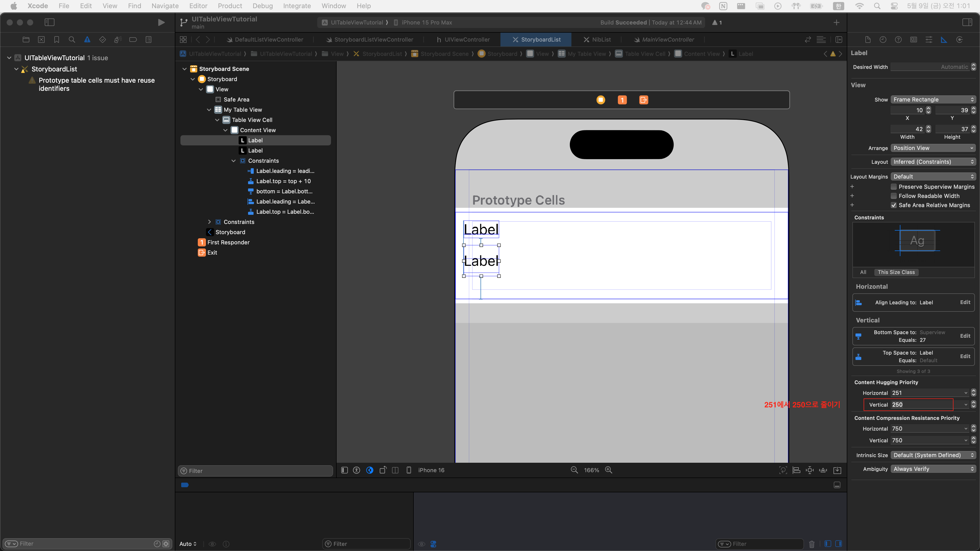This screenshot has width=980, height=551.
Task: Switch to DefaultListViewController tab
Action: click(x=265, y=40)
